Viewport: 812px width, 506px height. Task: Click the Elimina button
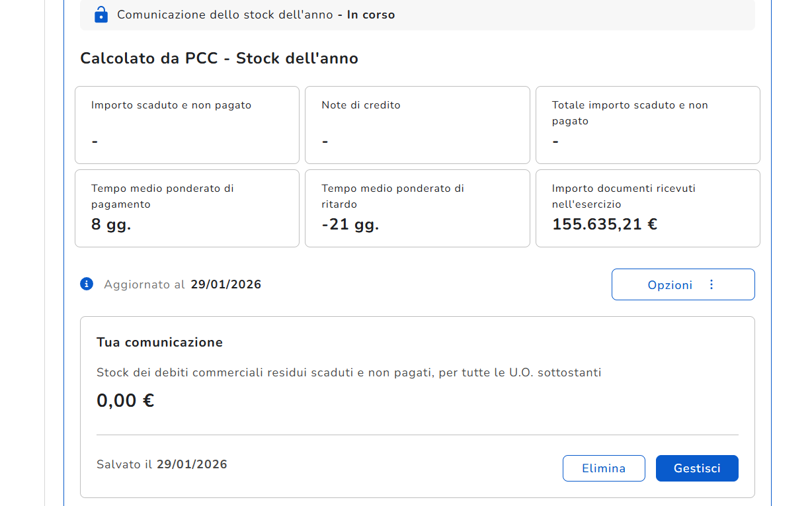pos(604,468)
